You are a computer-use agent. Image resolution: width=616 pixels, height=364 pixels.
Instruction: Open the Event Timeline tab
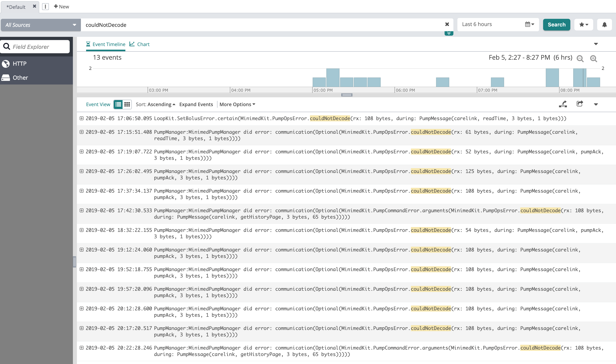tap(106, 44)
